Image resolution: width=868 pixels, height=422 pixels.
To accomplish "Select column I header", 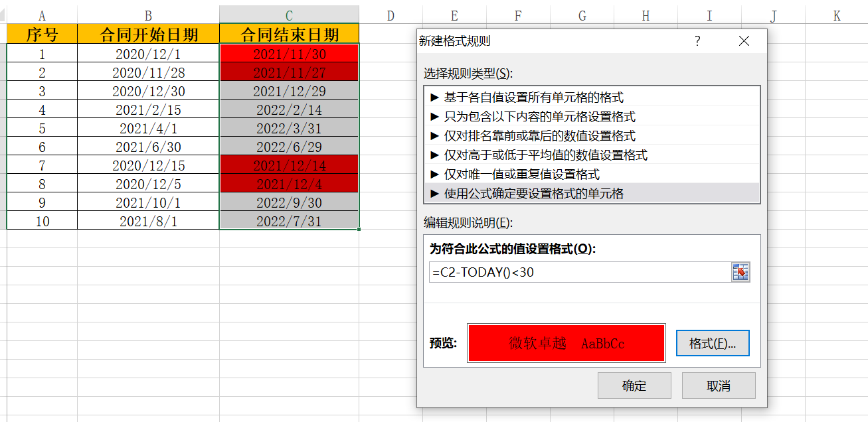I will 709,15.
